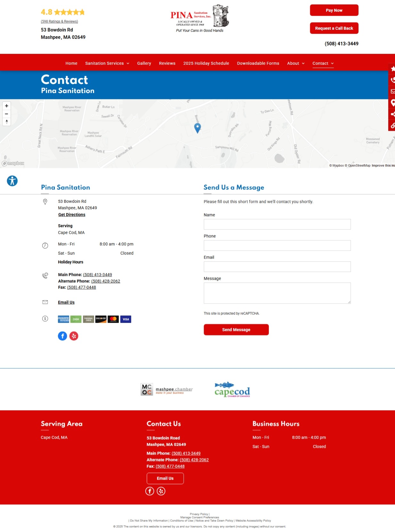Open the Yelp icon in the red footer
Image resolution: width=395 pixels, height=532 pixels.
[161, 491]
